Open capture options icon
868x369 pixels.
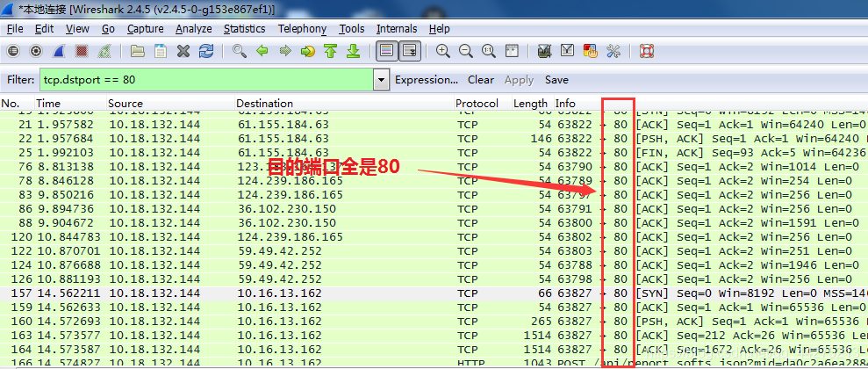(36, 52)
